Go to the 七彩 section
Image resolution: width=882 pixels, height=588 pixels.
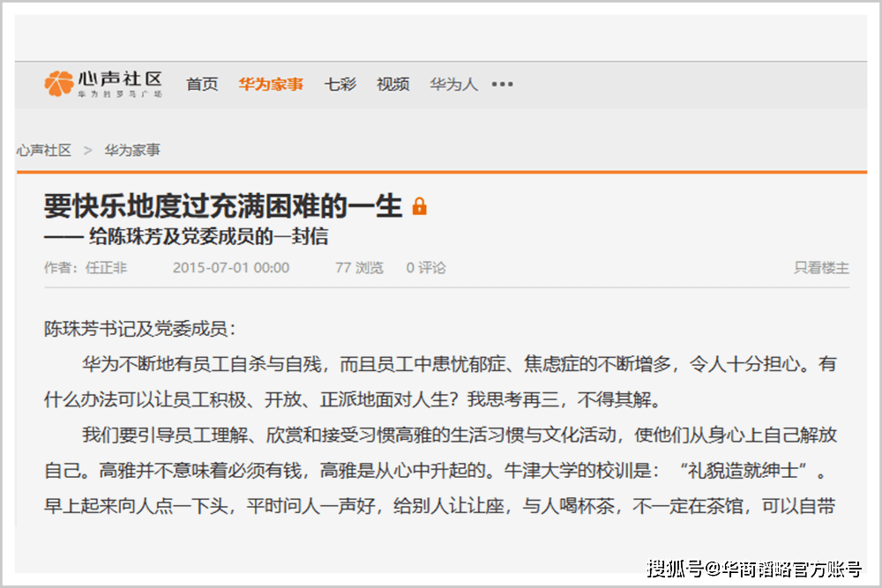(340, 85)
